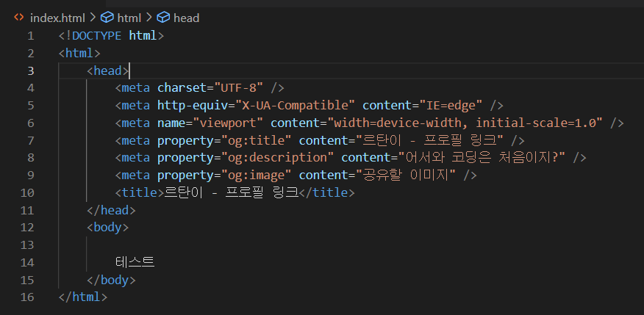Screen dimensions: 644x315
Task: Click the http-equiv attribute name
Action: tap(193, 106)
